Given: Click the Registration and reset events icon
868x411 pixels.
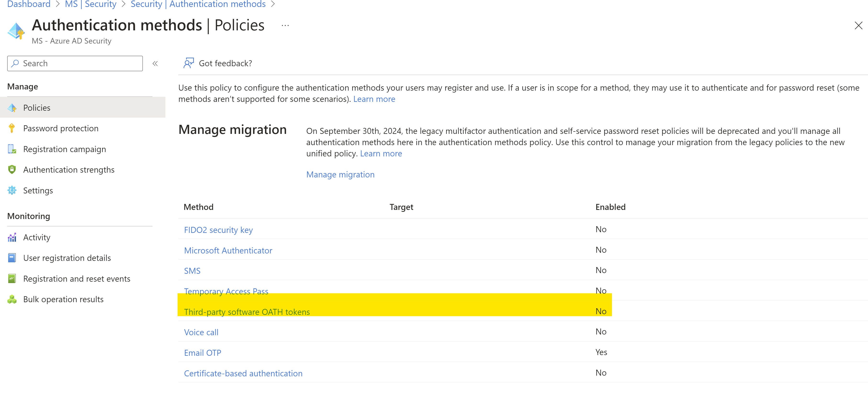Looking at the screenshot, I should coord(12,279).
